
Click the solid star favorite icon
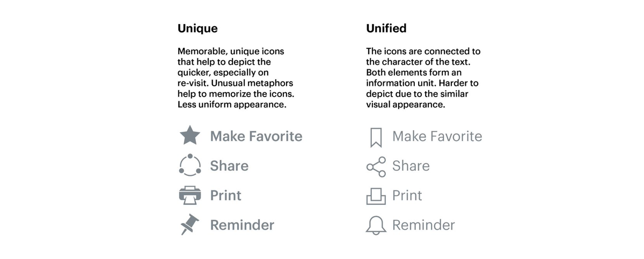point(189,136)
